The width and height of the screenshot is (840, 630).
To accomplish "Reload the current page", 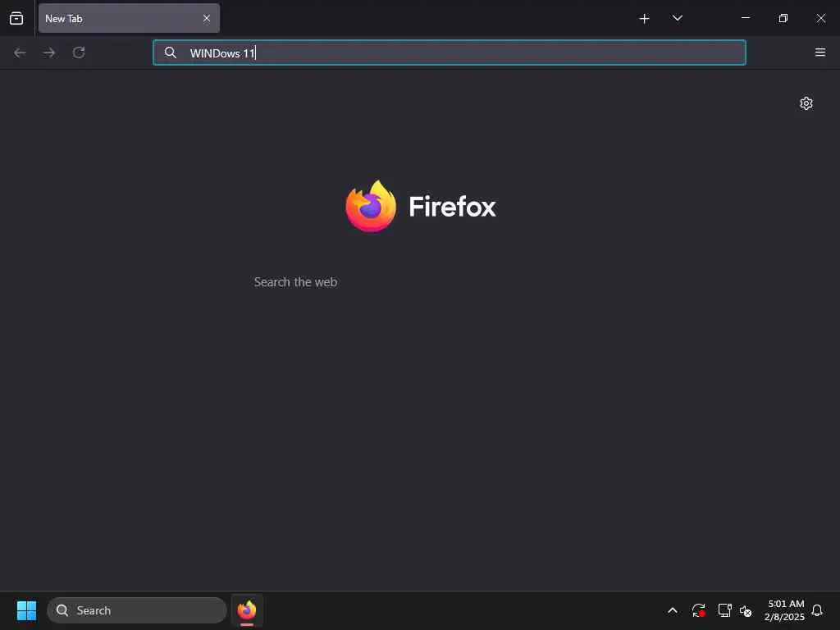I will (79, 52).
